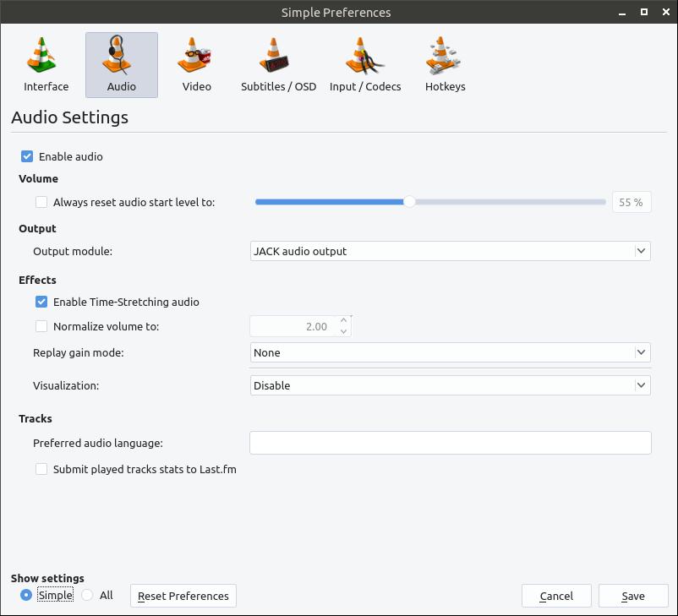Open the Interface preferences cone icon
The height and width of the screenshot is (616, 678).
click(x=42, y=55)
